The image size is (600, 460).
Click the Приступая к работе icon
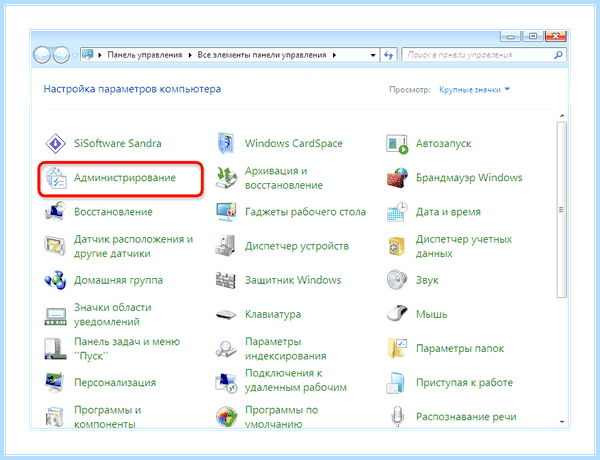coord(397,383)
